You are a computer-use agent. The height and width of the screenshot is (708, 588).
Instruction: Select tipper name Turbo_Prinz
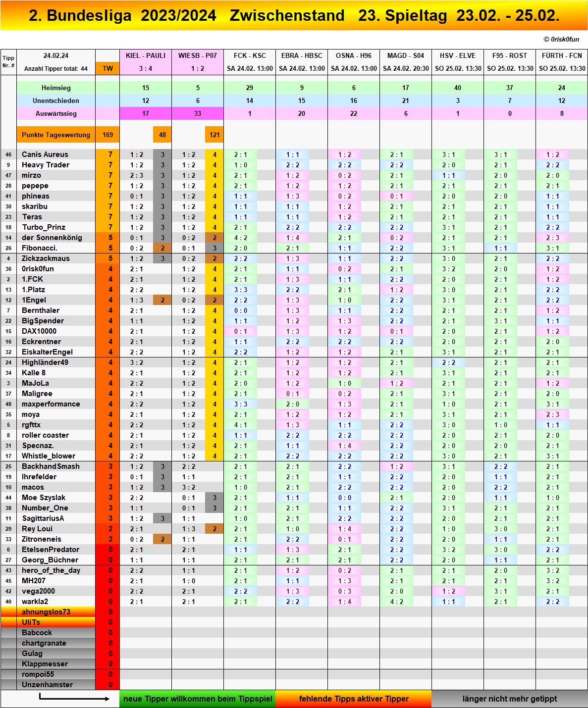click(x=44, y=227)
